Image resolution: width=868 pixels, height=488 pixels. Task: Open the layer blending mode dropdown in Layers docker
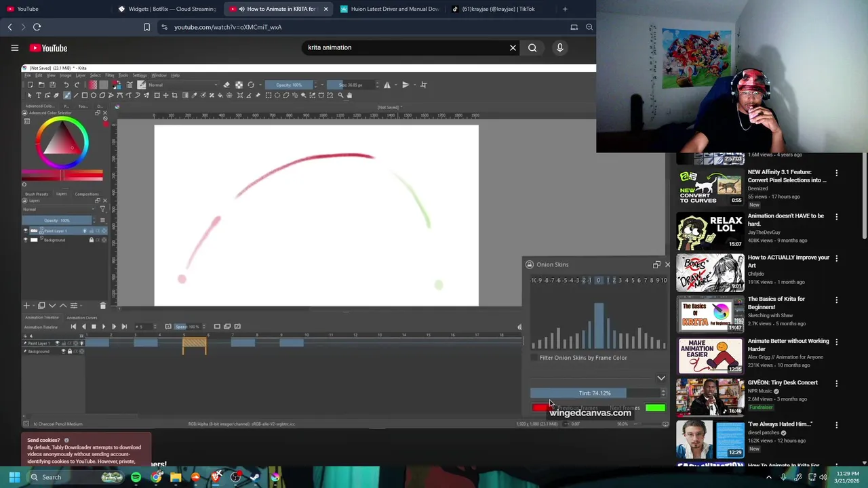(x=59, y=209)
